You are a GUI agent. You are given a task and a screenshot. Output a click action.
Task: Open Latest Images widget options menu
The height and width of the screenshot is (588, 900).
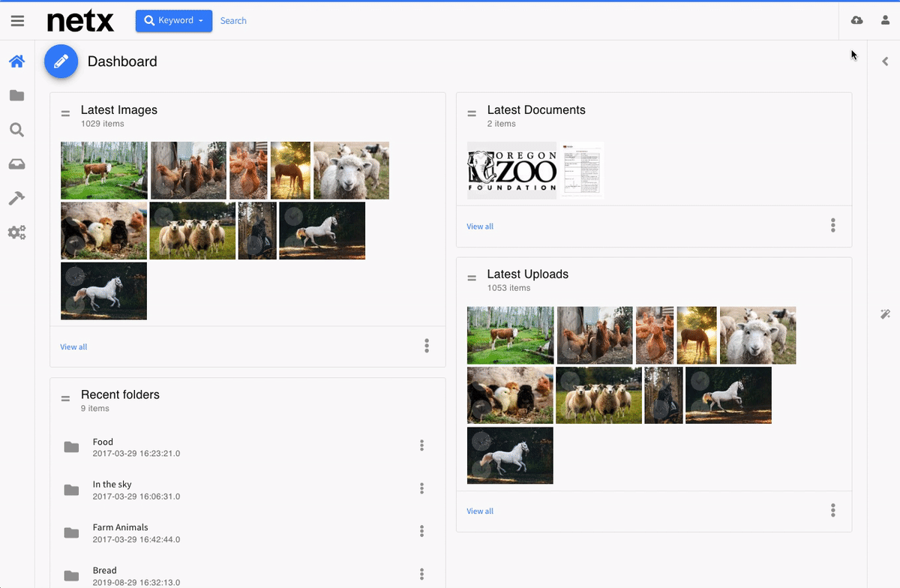pyautogui.click(x=427, y=346)
